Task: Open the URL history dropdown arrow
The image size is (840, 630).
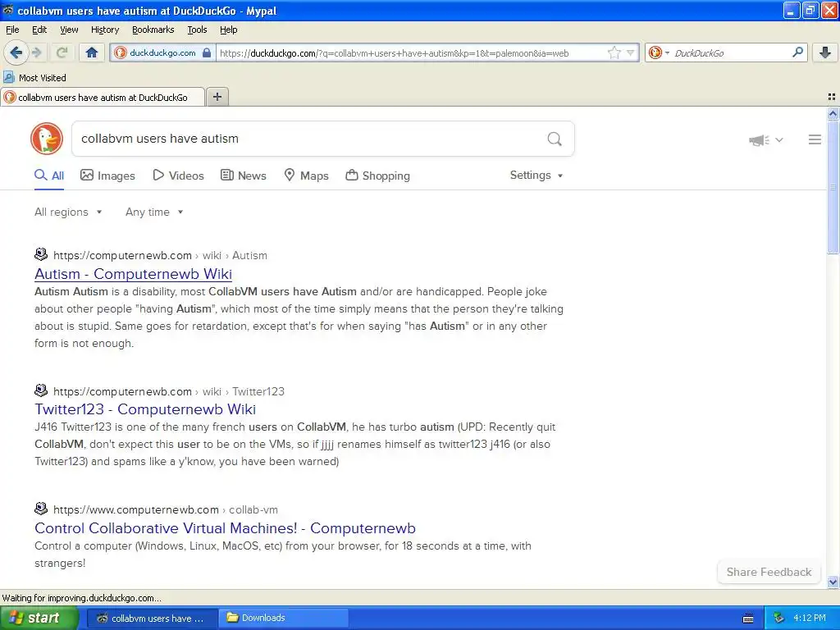Action: click(x=631, y=52)
